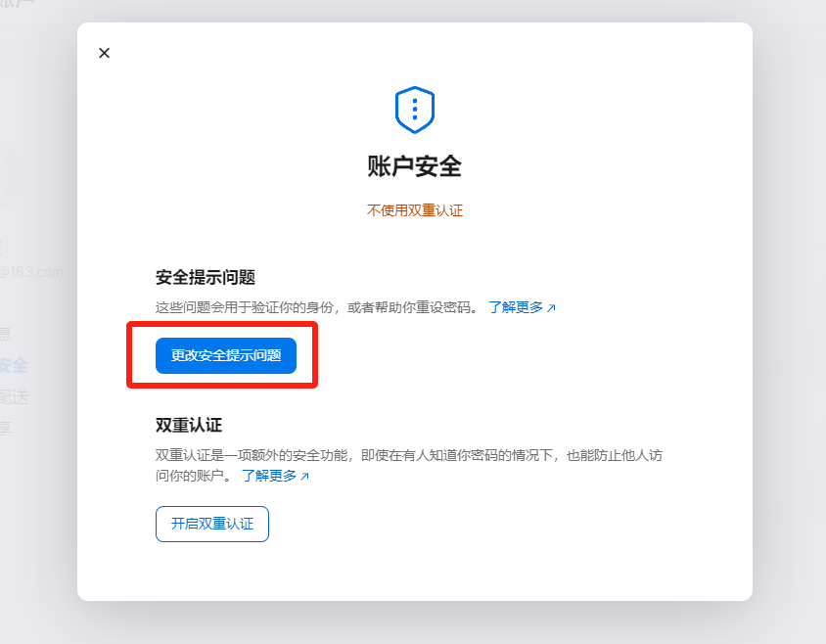This screenshot has width=826, height=644.
Task: Click the orange 不使用双重认证 status text
Action: [x=415, y=210]
